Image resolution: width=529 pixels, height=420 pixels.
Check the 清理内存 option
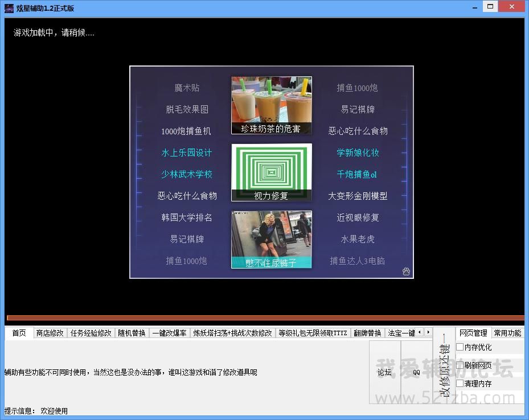coord(460,384)
